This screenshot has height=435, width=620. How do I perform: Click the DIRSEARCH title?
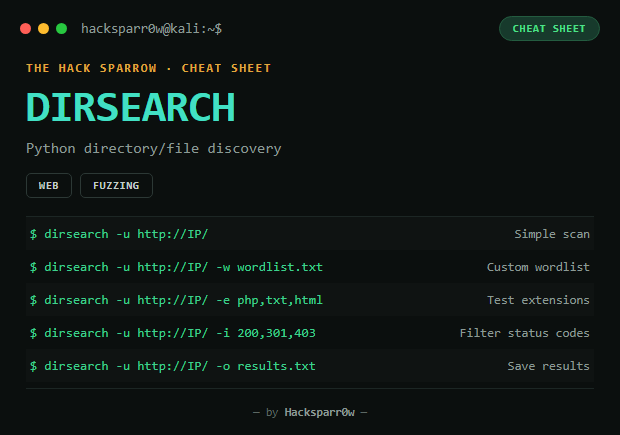130,107
